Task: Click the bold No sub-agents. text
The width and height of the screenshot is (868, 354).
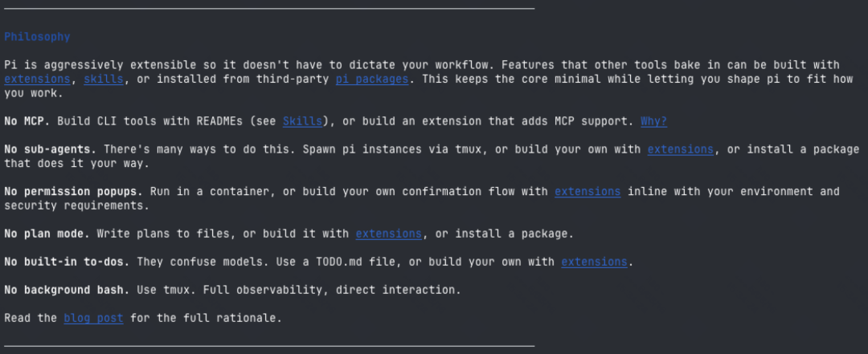Action: point(51,149)
